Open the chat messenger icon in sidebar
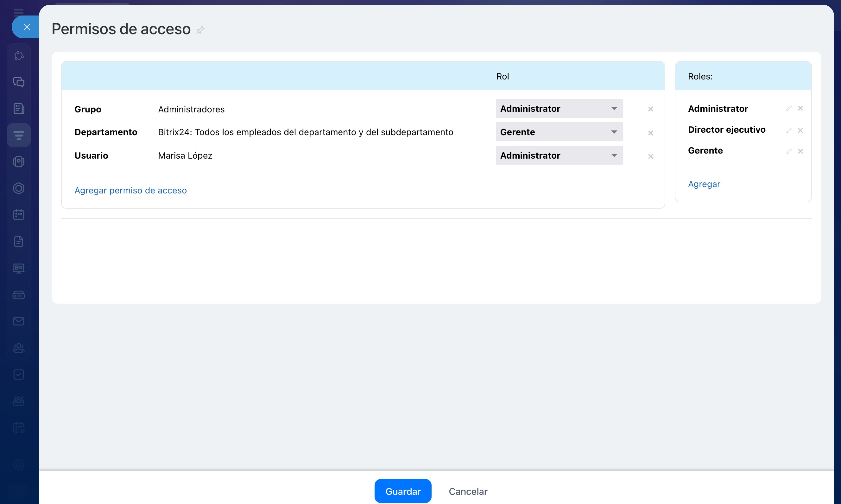 point(19,82)
